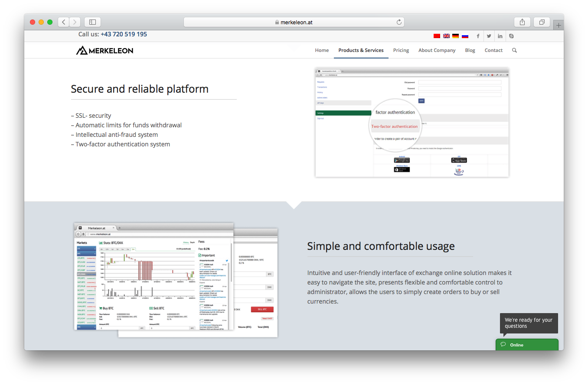Switch language via the Russian flag
This screenshot has width=588, height=385.
pos(465,36)
